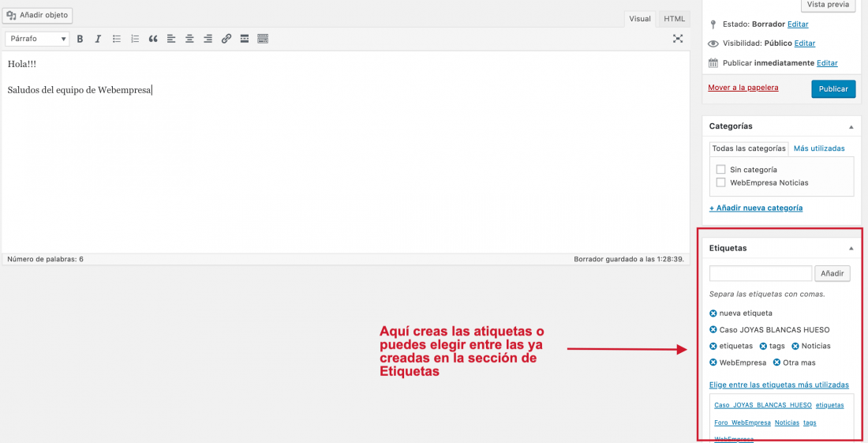Show the extra toolbar row
Image resolution: width=868 pixels, height=443 pixels.
pos(263,39)
